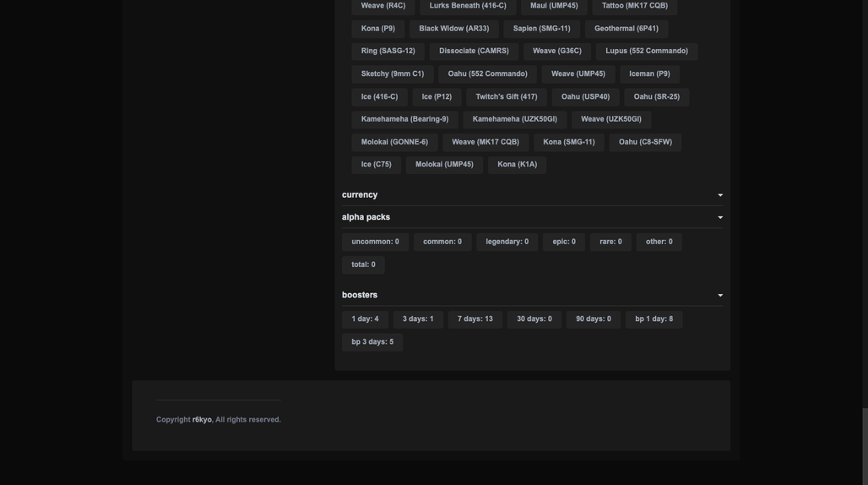
Task: Select the Kamehameha (Bearing-9) tag
Action: (404, 120)
